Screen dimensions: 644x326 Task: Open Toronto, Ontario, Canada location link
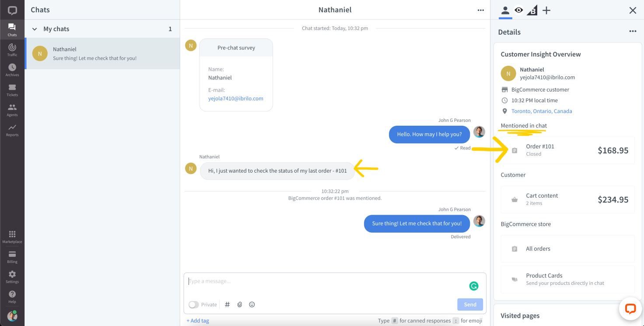(x=542, y=111)
